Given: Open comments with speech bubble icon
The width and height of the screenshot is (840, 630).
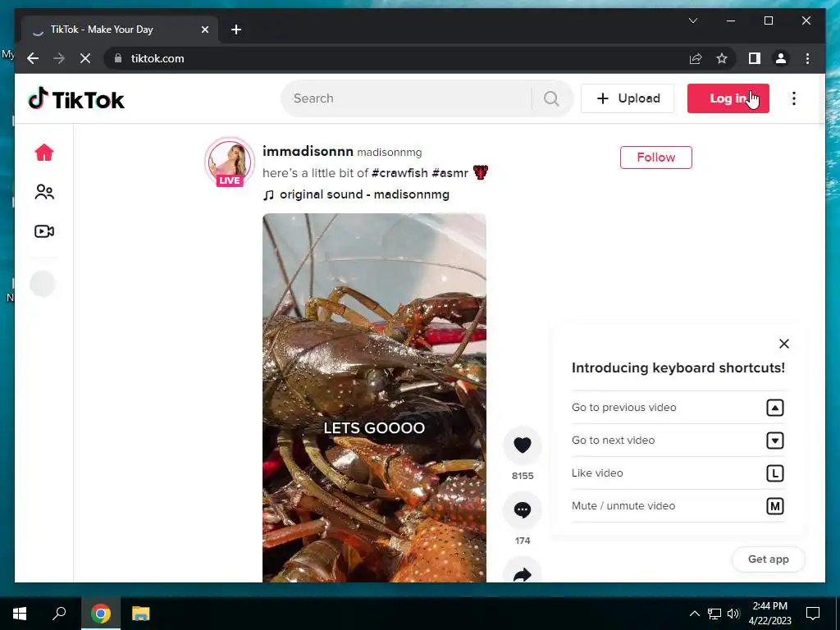Looking at the screenshot, I should (x=523, y=509).
